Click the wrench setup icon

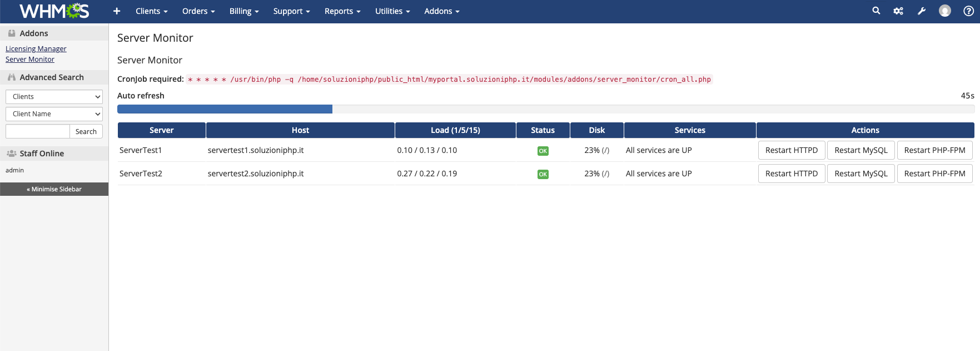tap(922, 11)
